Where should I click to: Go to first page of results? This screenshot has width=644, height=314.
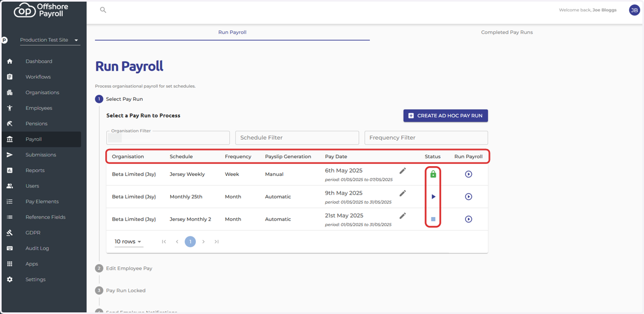[164, 242]
